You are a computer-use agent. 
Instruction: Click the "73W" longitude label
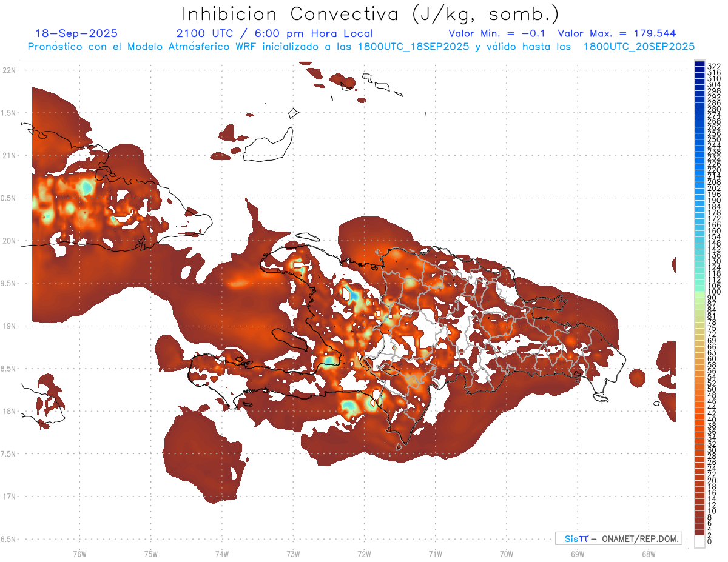[x=293, y=554]
